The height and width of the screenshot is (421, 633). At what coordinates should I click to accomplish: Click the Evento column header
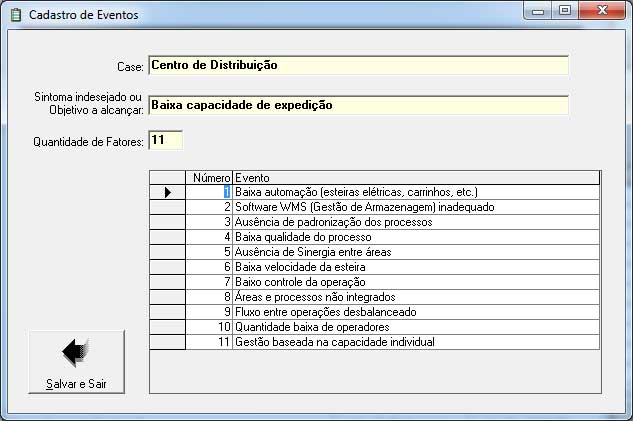pyautogui.click(x=415, y=177)
